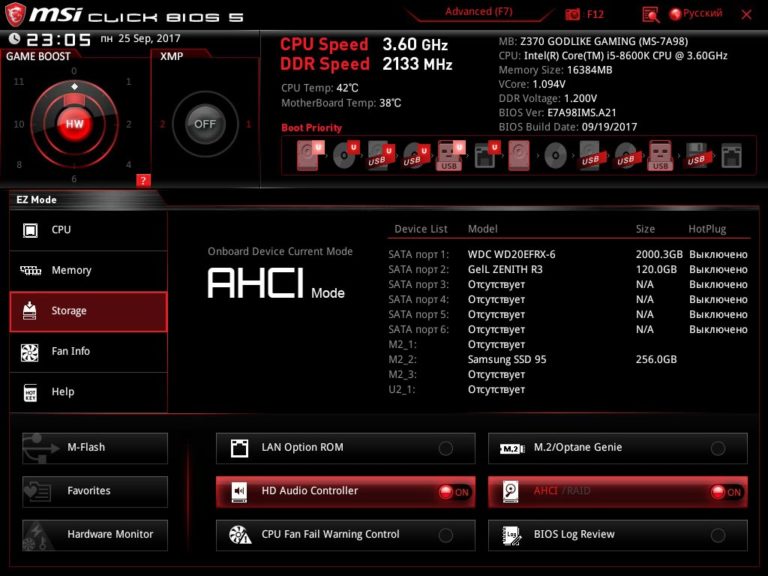Select the UEFI network boot priority icon
This screenshot has width=768, height=576.
486,155
